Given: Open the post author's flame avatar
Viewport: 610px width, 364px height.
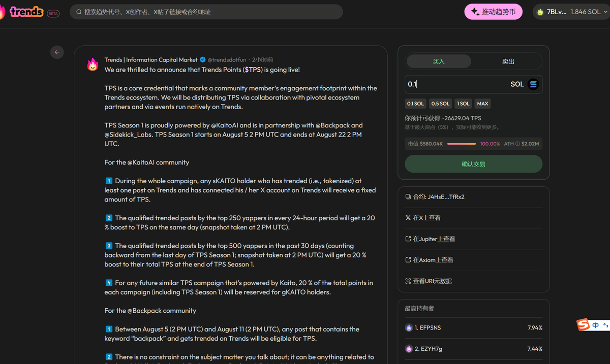Looking at the screenshot, I should (93, 64).
